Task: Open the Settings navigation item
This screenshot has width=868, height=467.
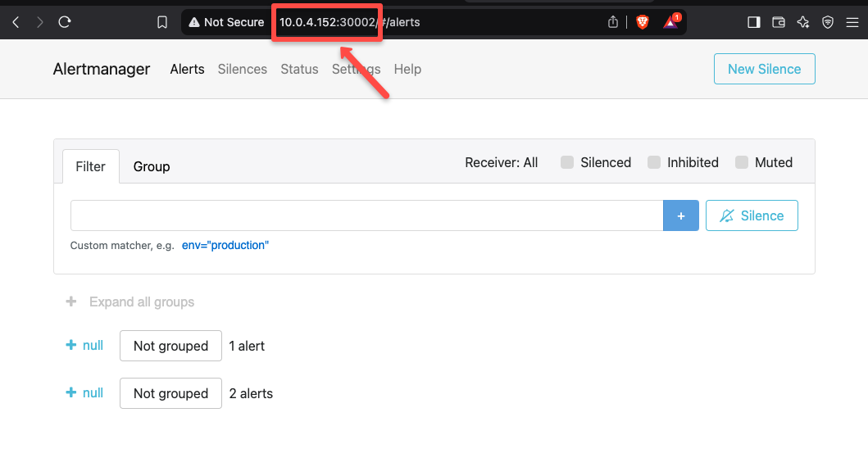Action: click(x=356, y=69)
